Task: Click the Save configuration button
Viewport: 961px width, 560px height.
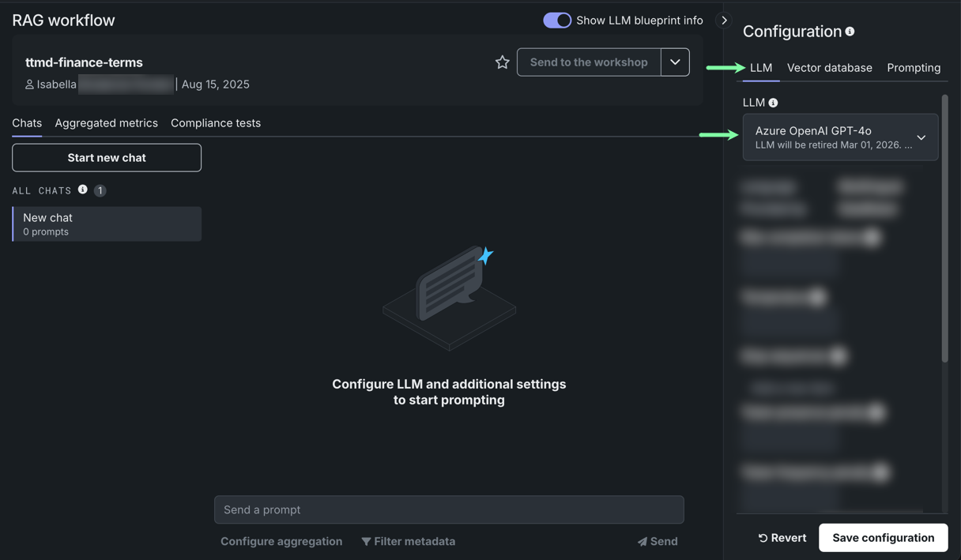Action: click(883, 538)
